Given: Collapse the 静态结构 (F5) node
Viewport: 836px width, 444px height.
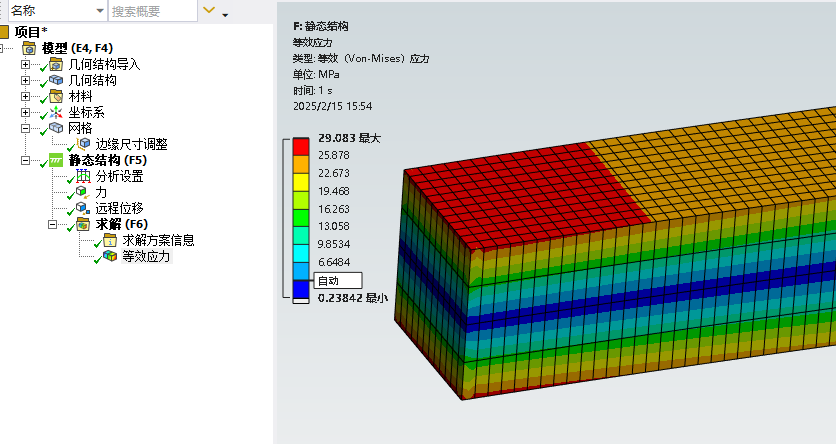Looking at the screenshot, I should 25,160.
